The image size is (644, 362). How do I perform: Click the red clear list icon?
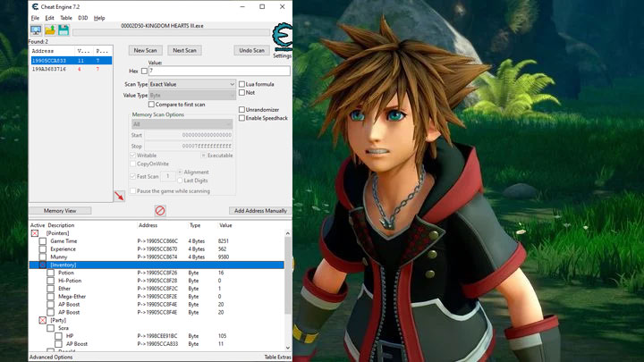160,211
